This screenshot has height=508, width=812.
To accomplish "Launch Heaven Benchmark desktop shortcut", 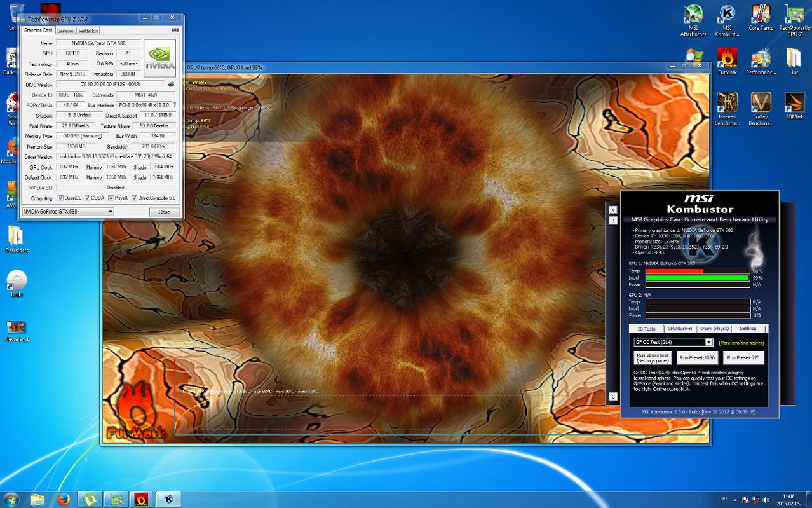I will tap(727, 109).
